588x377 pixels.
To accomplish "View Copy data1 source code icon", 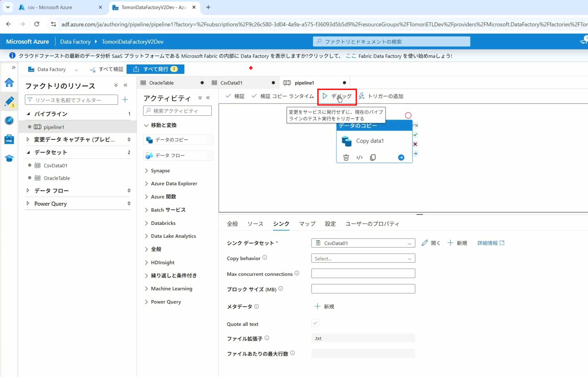I will pyautogui.click(x=359, y=158).
